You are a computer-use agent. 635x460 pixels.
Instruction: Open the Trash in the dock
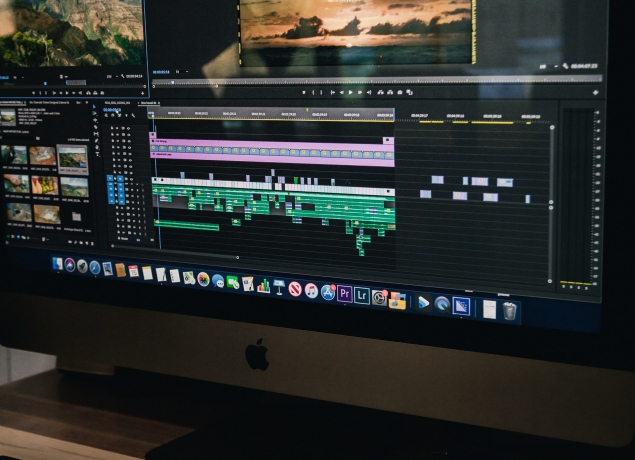510,311
